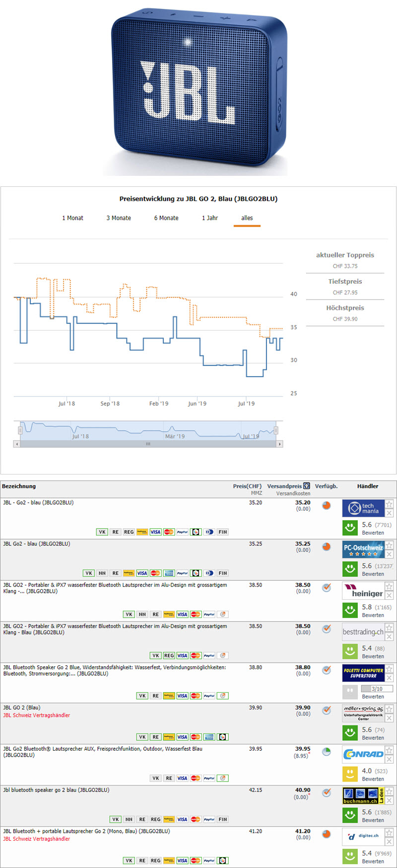Screen dimensions: 397x868
Task: Click the VISA payment icon in techmania row
Action: (155, 532)
